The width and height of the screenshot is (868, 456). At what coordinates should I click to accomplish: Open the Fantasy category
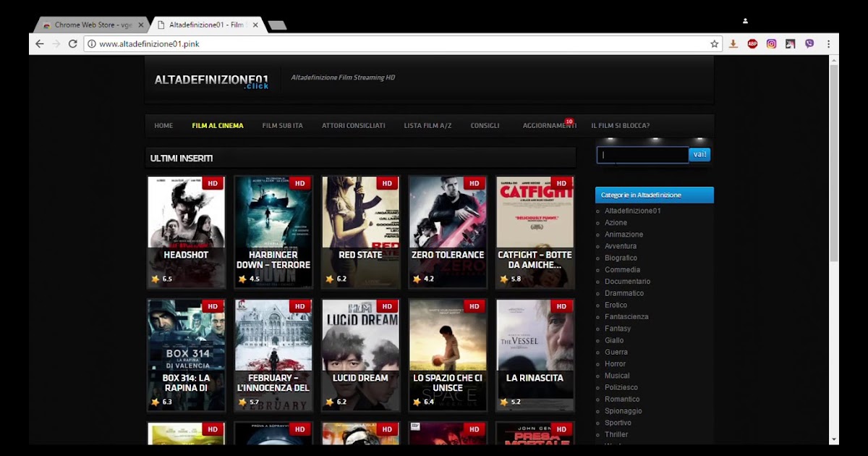tap(618, 329)
